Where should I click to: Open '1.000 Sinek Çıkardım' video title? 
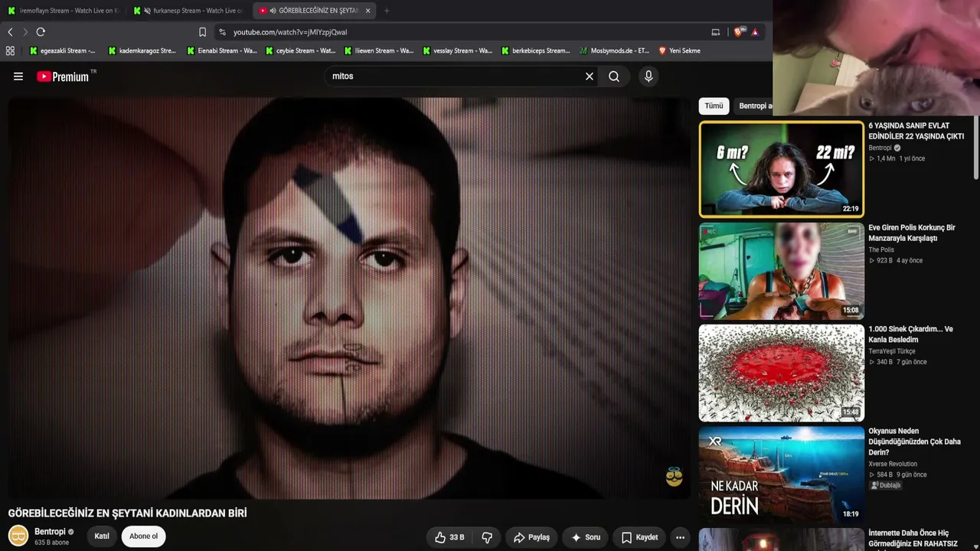(910, 334)
